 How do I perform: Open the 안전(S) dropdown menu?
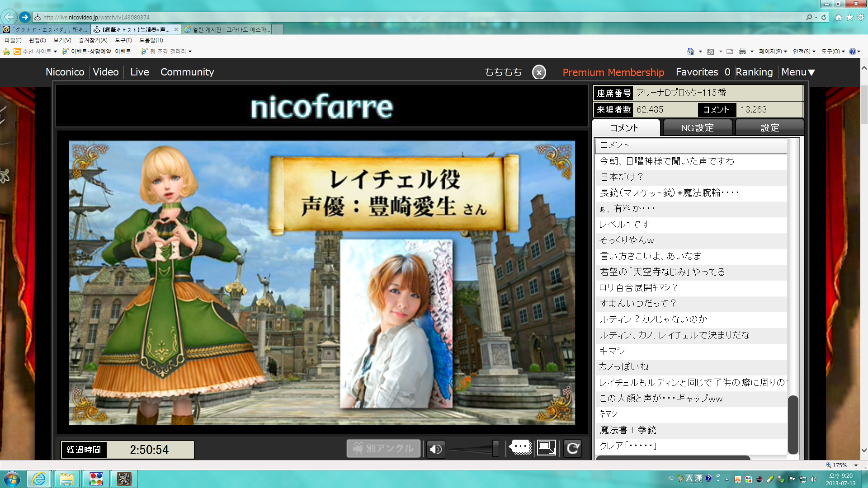tap(804, 52)
